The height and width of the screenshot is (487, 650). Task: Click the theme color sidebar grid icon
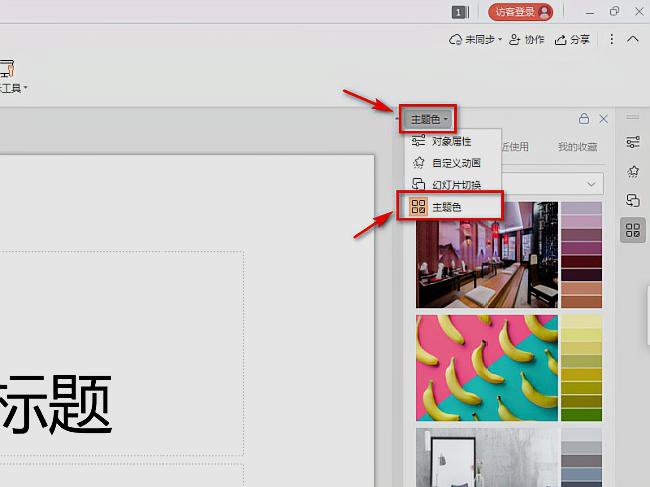click(x=633, y=230)
